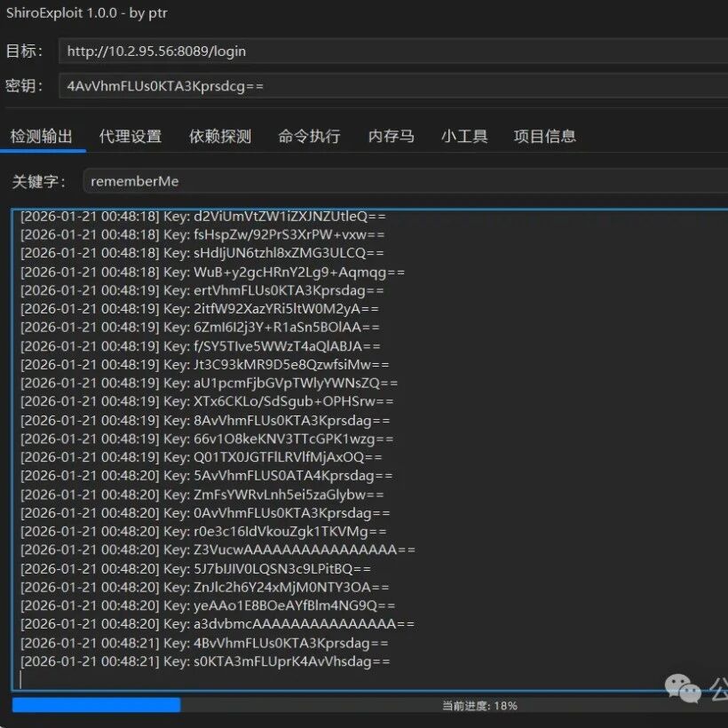The width and height of the screenshot is (728, 728).
Task: Open the 项目信息 tab
Action: click(x=545, y=137)
